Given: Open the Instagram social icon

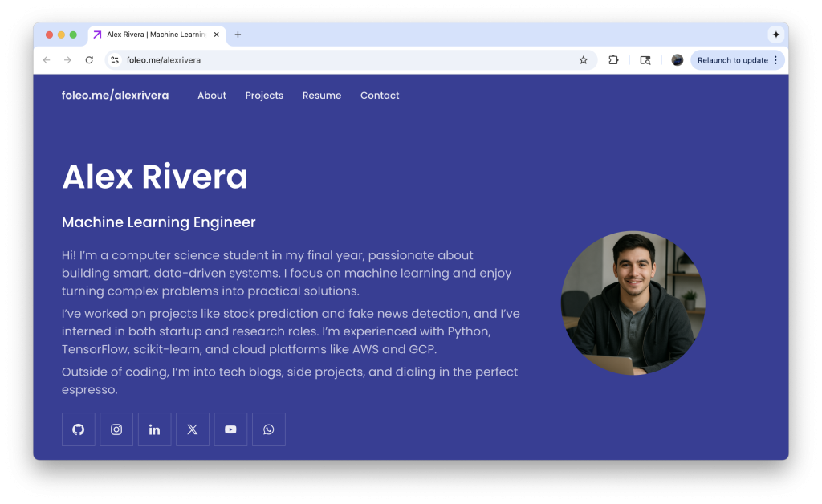Looking at the screenshot, I should pos(116,429).
